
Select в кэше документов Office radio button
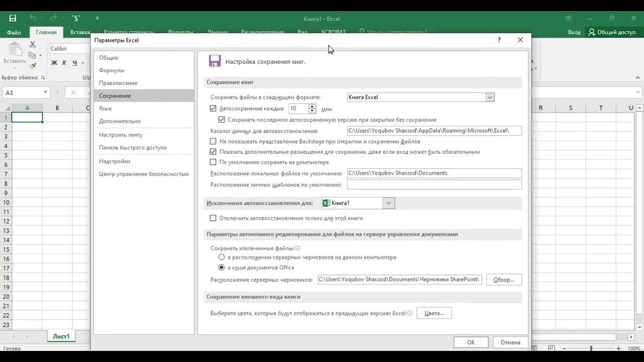[221, 267]
